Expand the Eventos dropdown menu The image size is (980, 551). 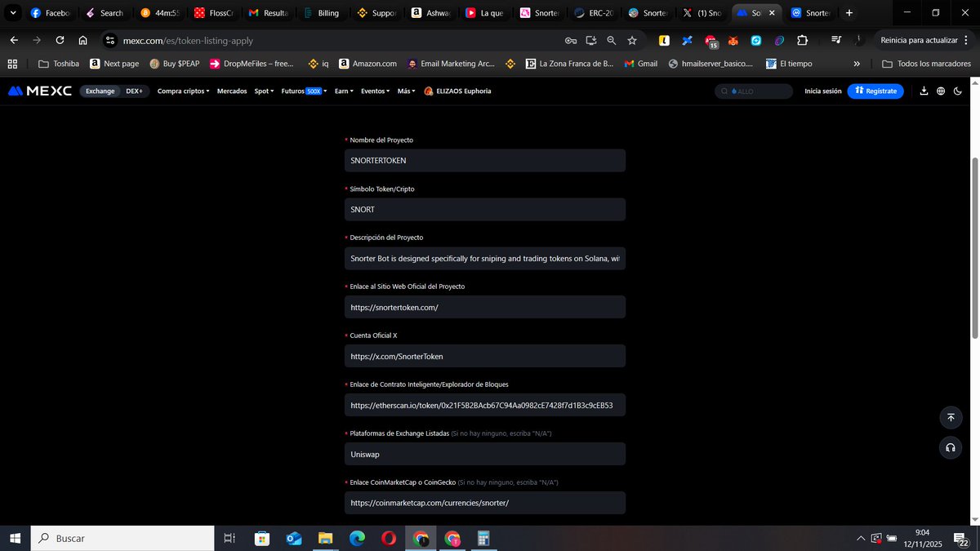(375, 91)
